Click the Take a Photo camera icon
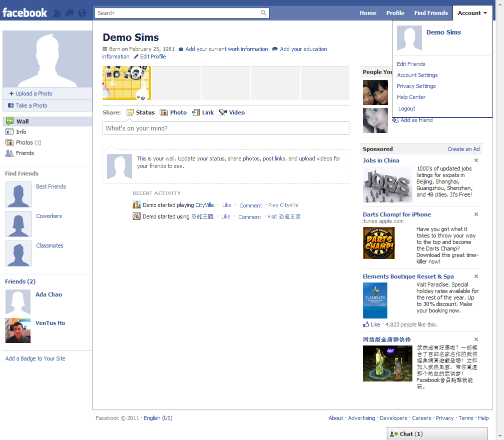This screenshot has height=440, width=504. [x=11, y=105]
